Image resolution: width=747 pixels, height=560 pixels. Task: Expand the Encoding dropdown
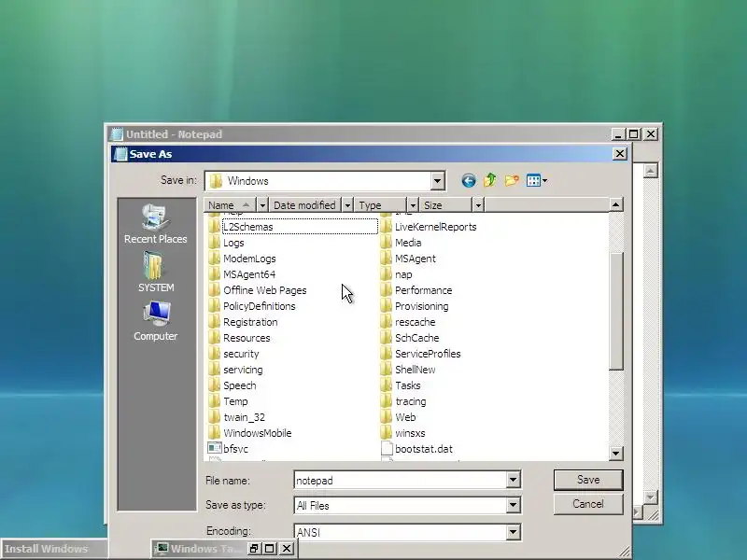pyautogui.click(x=513, y=532)
